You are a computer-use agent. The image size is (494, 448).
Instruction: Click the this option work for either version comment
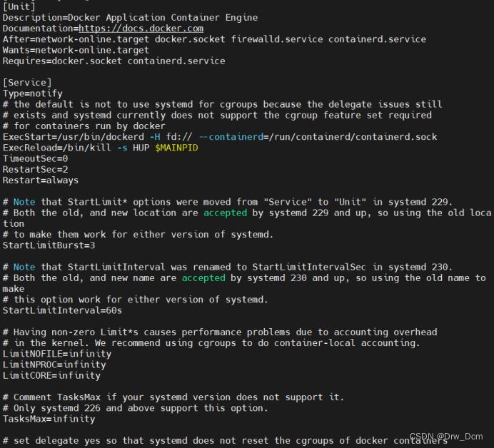[x=136, y=300]
